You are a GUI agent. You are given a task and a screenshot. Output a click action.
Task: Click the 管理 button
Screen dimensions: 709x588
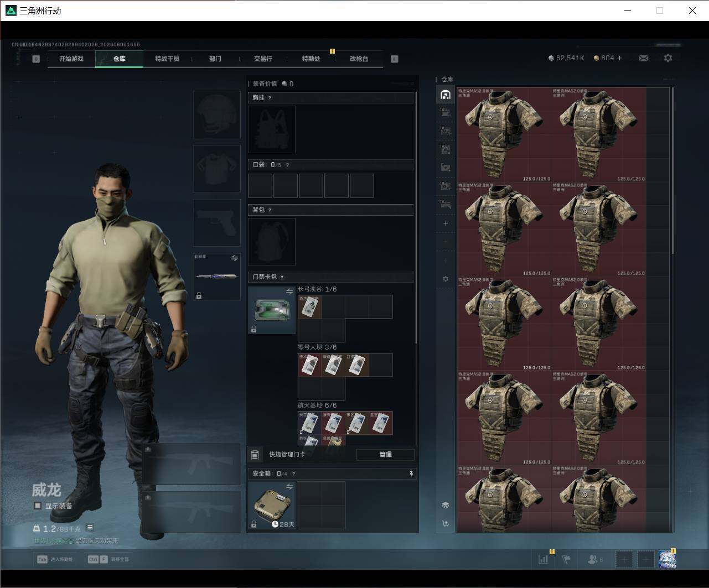coord(385,455)
